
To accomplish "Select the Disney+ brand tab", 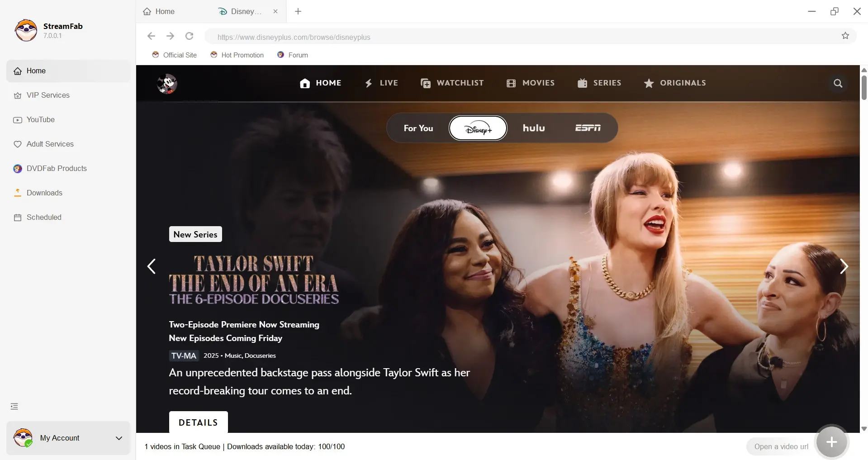I will [478, 128].
